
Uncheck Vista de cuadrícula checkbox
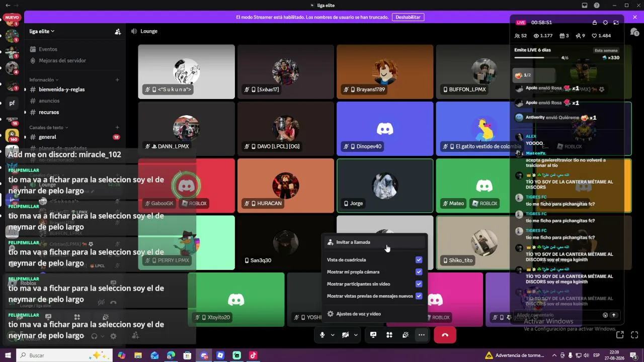click(419, 260)
